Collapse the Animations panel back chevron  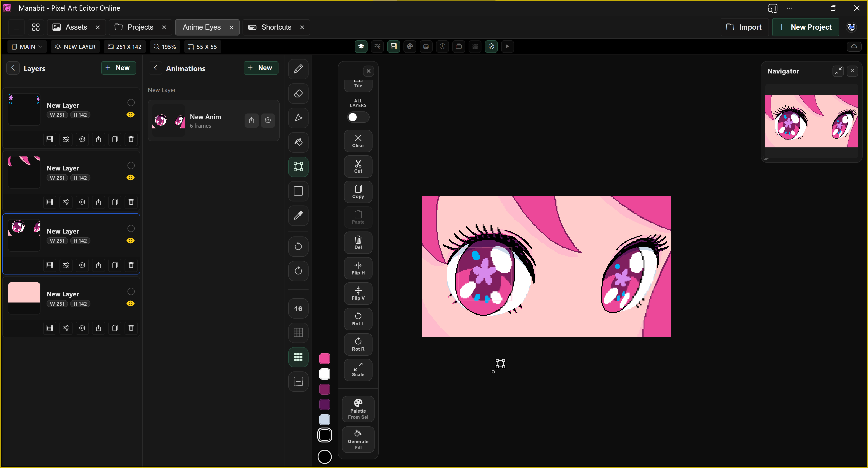[x=155, y=68]
